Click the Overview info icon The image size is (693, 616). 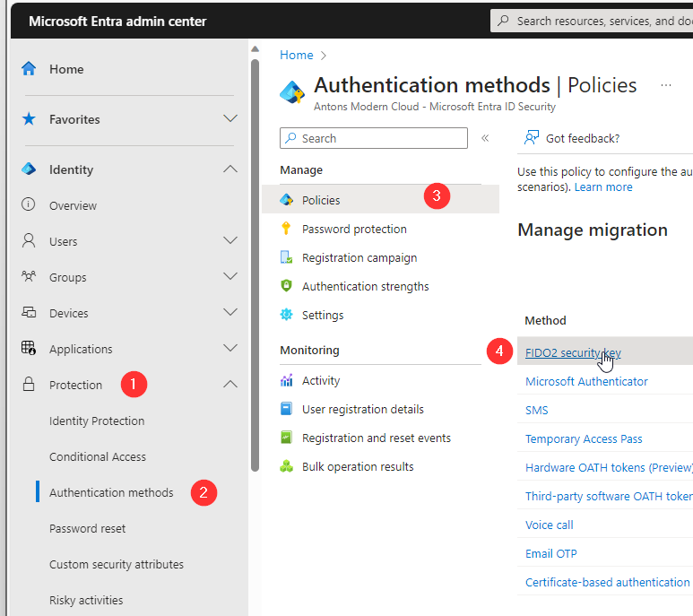point(29,204)
